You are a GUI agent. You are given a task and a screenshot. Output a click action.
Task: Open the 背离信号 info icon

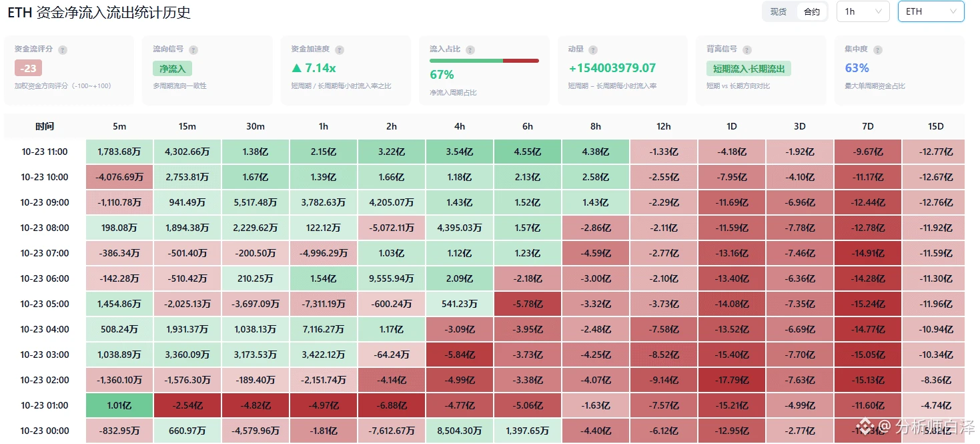[x=747, y=50]
